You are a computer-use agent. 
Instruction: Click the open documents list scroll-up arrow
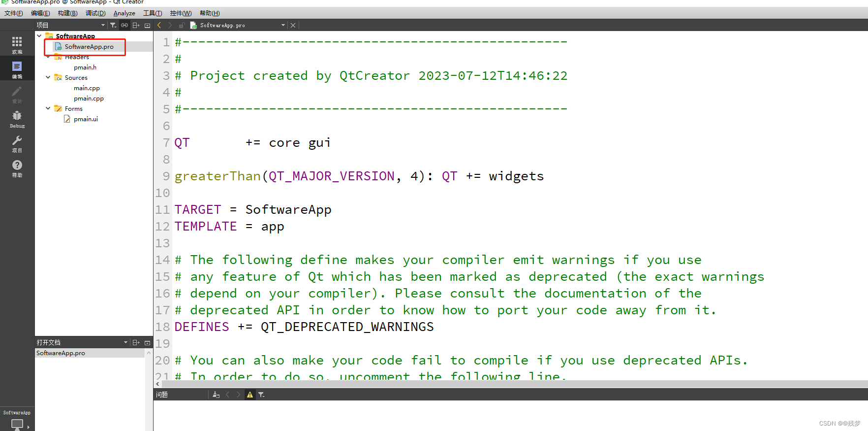(149, 353)
